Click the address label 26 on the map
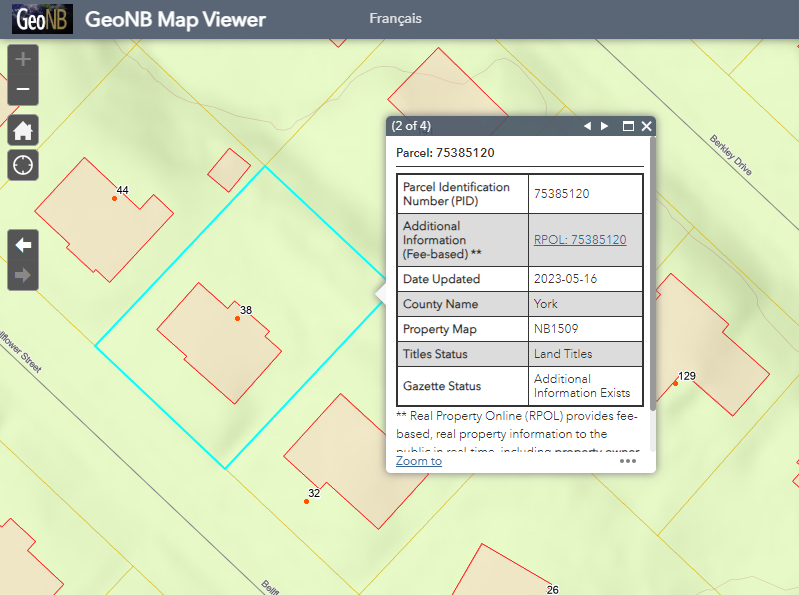This screenshot has height=595, width=799. point(552,589)
